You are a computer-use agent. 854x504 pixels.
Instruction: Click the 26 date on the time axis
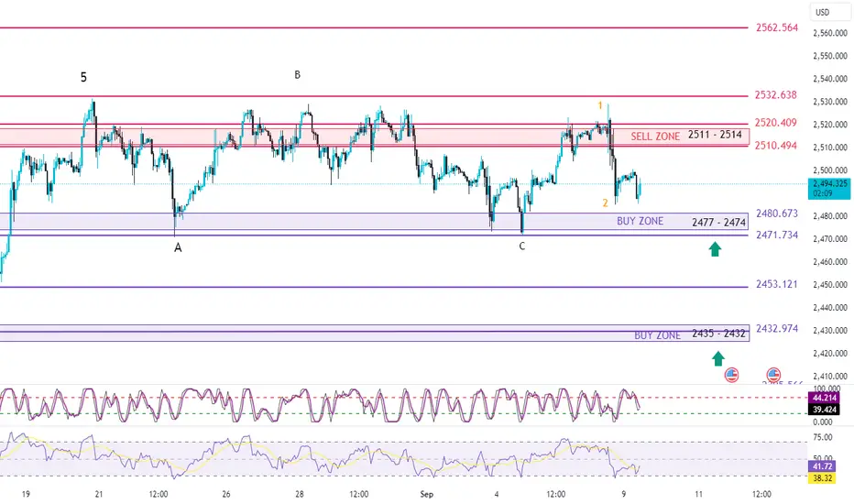click(226, 494)
